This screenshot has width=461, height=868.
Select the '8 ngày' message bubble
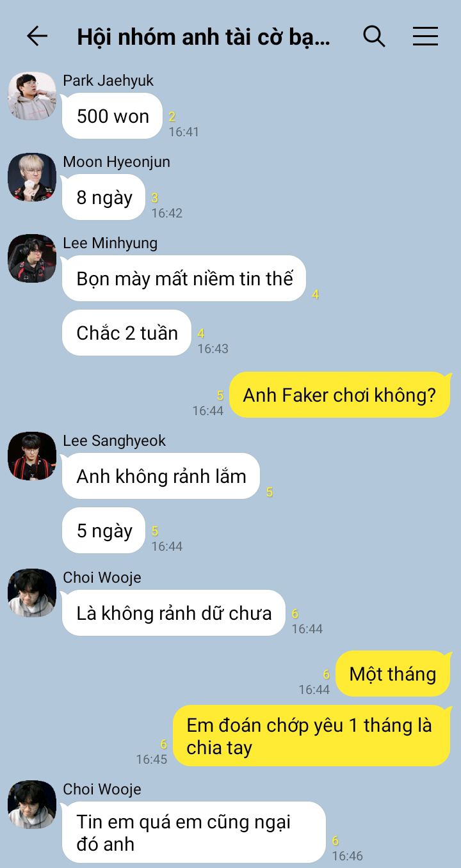(x=104, y=197)
